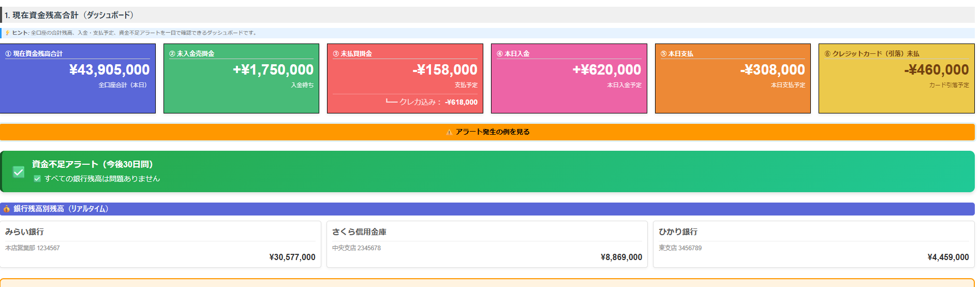Select the ¥43,905,000 total balance value

point(110,69)
